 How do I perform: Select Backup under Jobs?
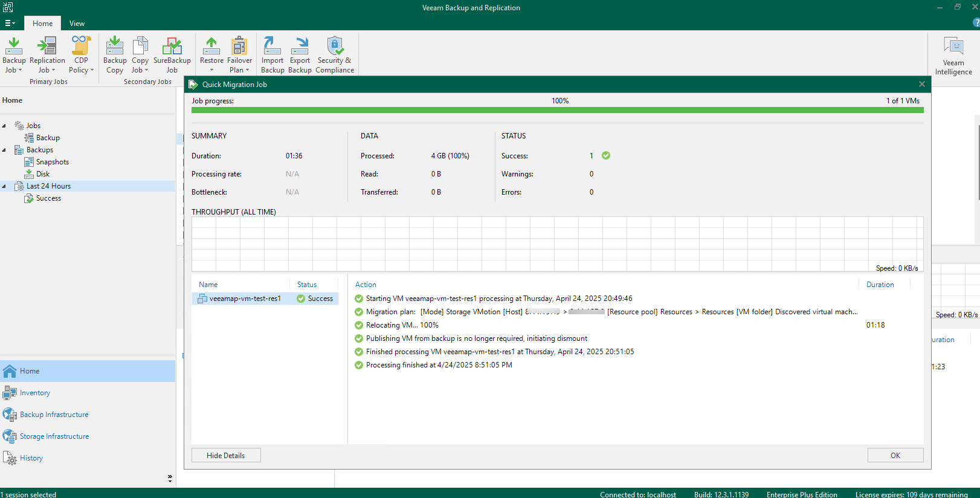coord(48,138)
